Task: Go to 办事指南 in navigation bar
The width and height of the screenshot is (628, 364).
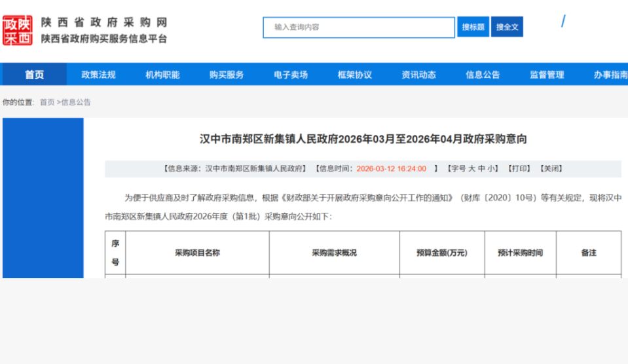Action: point(610,75)
